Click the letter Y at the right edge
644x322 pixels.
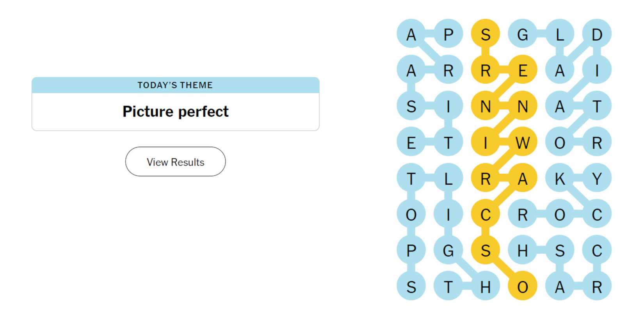tap(596, 178)
